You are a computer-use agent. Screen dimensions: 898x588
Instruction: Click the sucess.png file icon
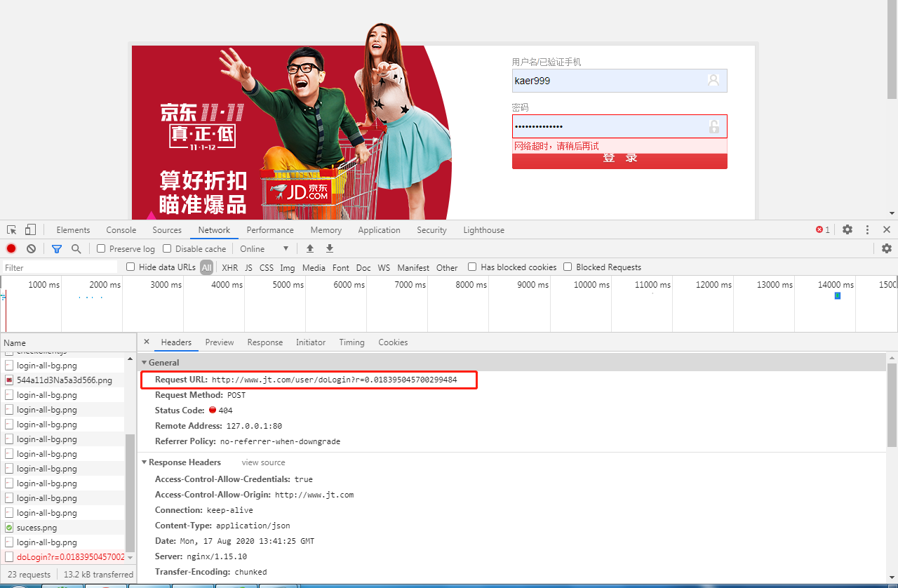coord(9,528)
